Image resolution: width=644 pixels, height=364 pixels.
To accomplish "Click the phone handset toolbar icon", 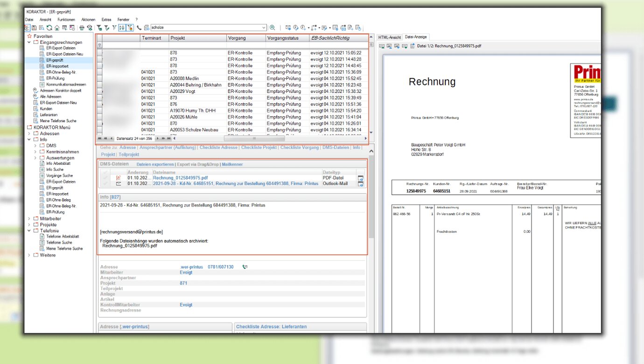I will [x=139, y=28].
